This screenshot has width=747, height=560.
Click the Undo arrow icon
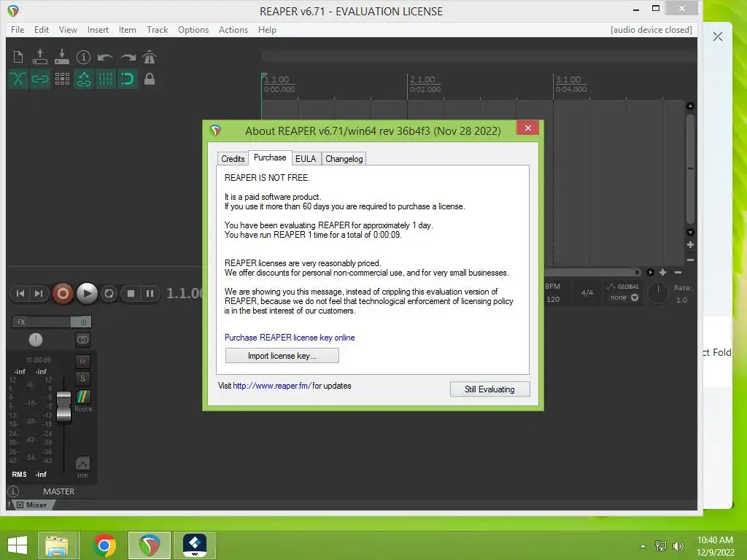[105, 57]
